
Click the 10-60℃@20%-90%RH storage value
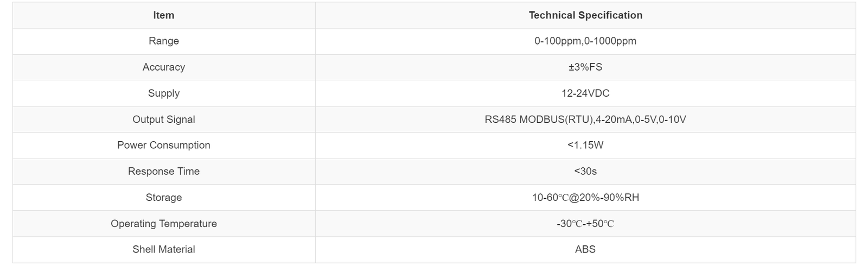point(585,197)
